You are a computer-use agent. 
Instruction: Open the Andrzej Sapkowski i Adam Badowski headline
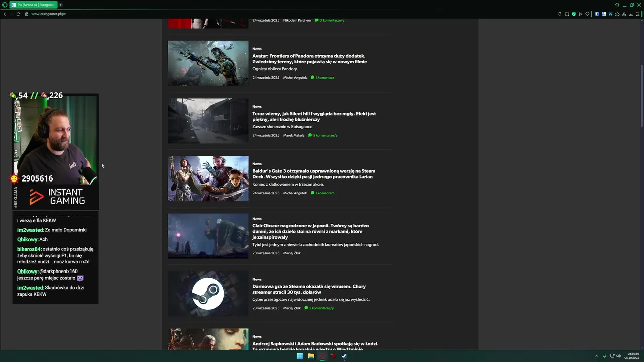click(315, 346)
